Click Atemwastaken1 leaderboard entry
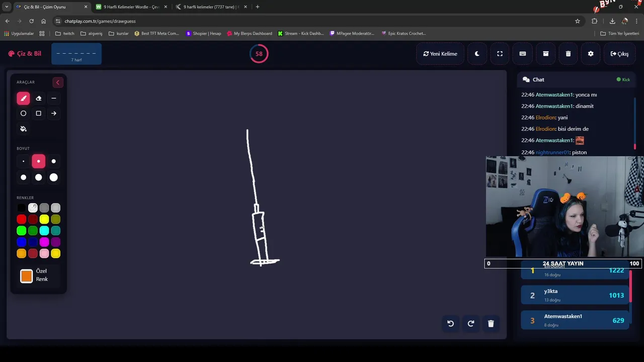The image size is (644, 362). [575, 320]
